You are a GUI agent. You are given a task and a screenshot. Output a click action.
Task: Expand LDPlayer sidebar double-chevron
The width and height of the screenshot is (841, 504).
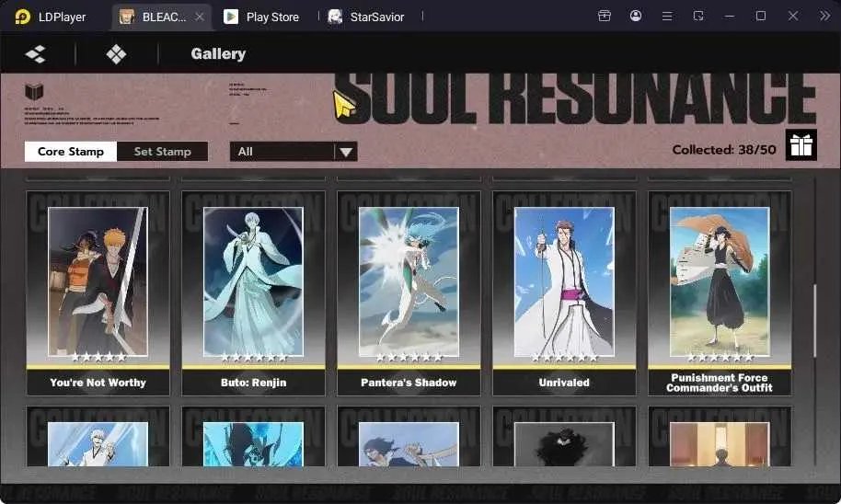tap(824, 16)
